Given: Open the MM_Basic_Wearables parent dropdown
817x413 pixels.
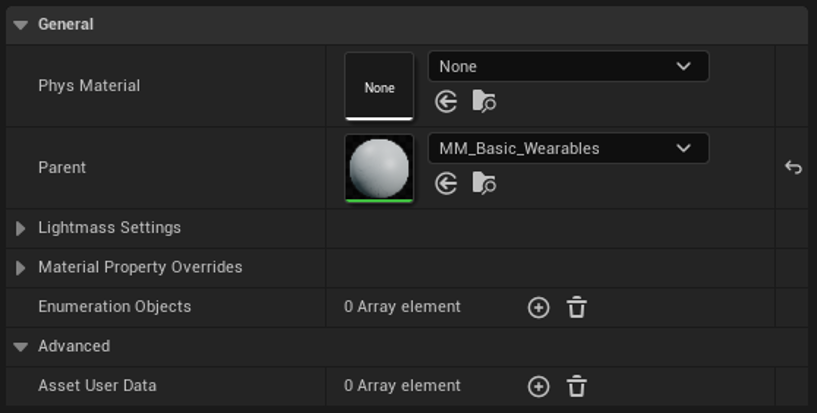Looking at the screenshot, I should point(568,148).
